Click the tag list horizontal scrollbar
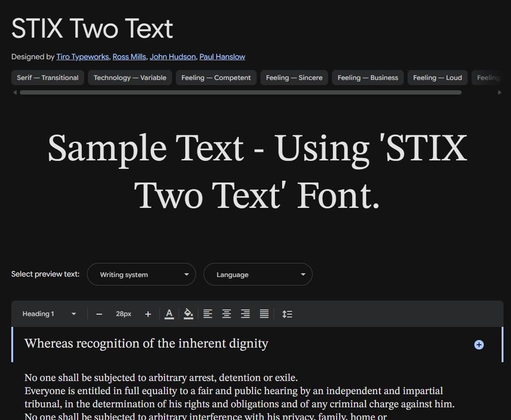 coord(241,93)
